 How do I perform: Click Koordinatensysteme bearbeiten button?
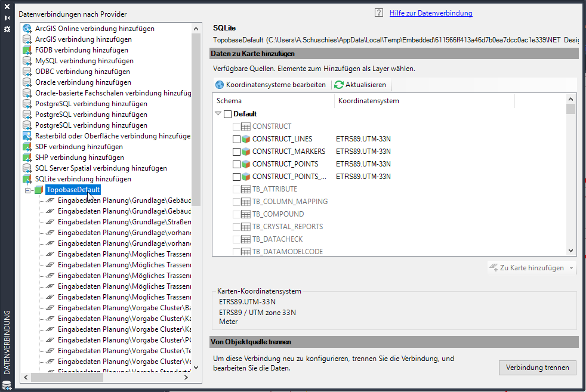point(270,85)
